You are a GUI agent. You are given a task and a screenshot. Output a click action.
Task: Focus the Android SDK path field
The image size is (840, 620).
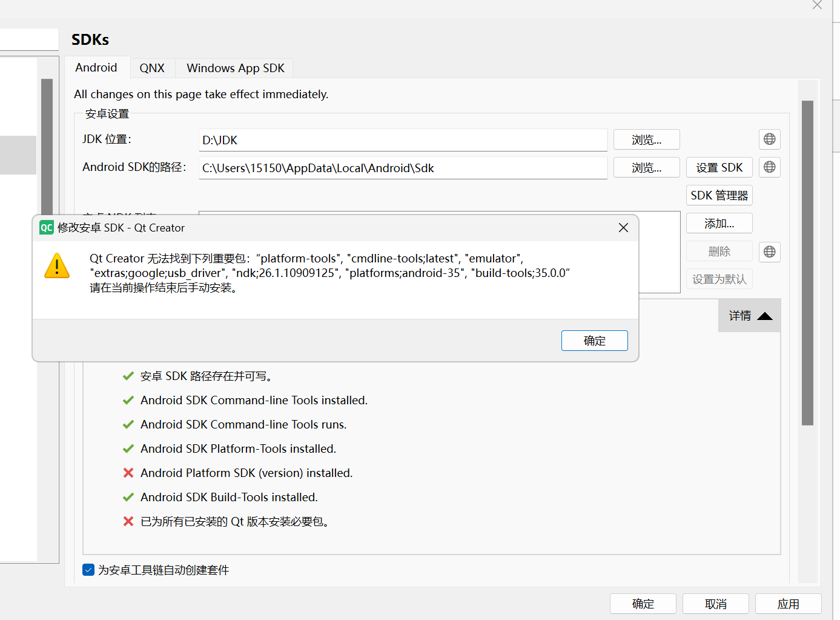(403, 168)
